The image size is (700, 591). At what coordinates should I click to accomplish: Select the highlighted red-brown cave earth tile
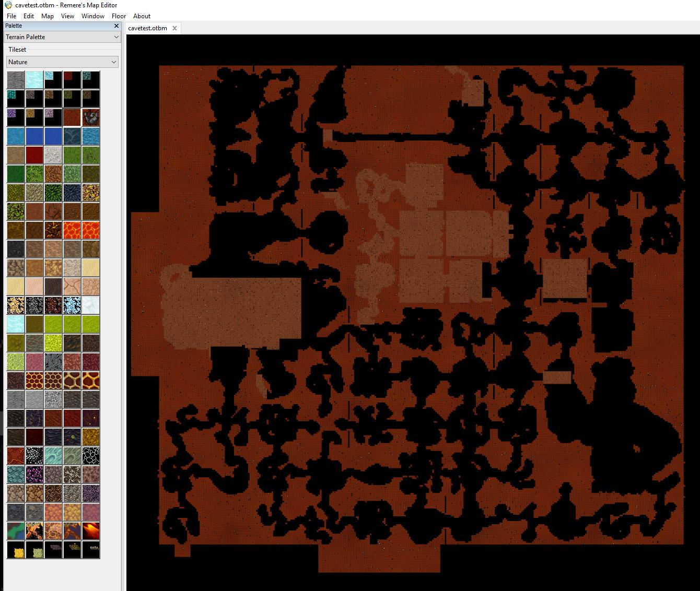(72, 117)
